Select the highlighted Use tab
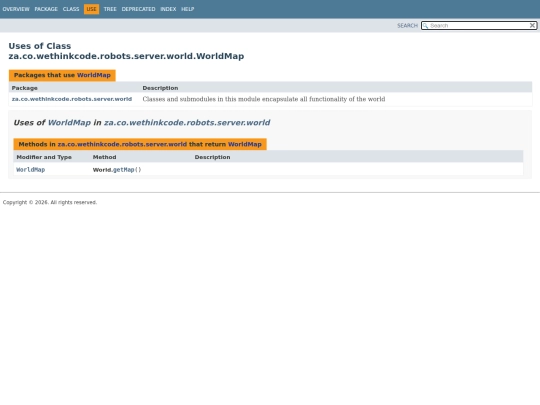The image size is (540, 405). pyautogui.click(x=91, y=9)
